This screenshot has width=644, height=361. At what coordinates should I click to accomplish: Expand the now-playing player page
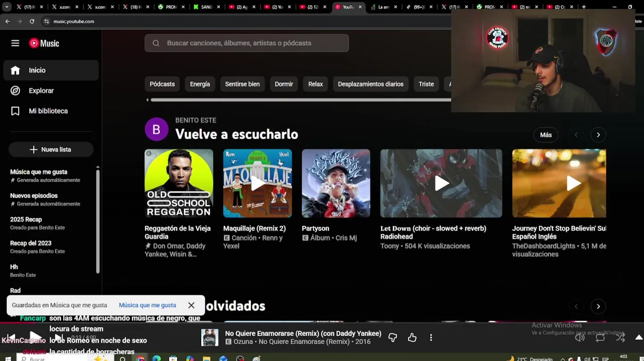click(x=639, y=337)
